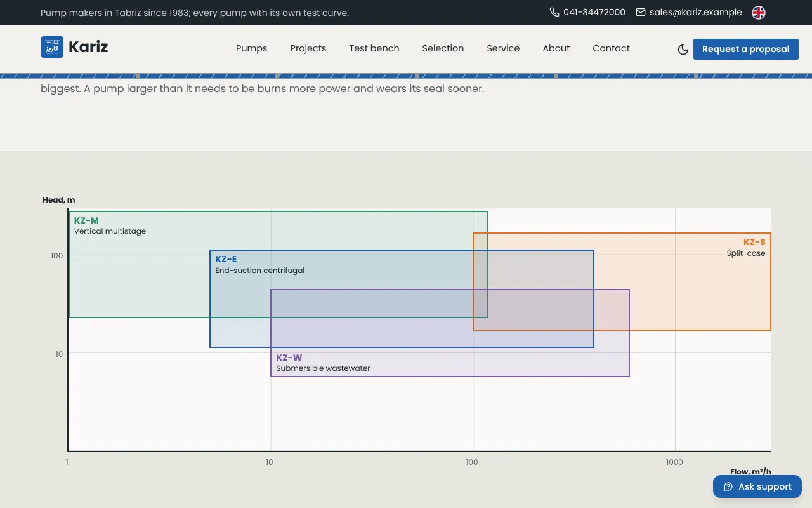Open the Pumps menu item
Image resolution: width=812 pixels, height=508 pixels.
pos(252,48)
